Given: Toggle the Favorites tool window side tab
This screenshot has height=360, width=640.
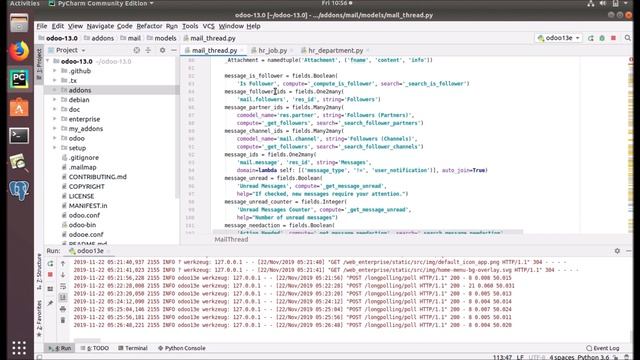Looking at the screenshot, I should coord(39,318).
